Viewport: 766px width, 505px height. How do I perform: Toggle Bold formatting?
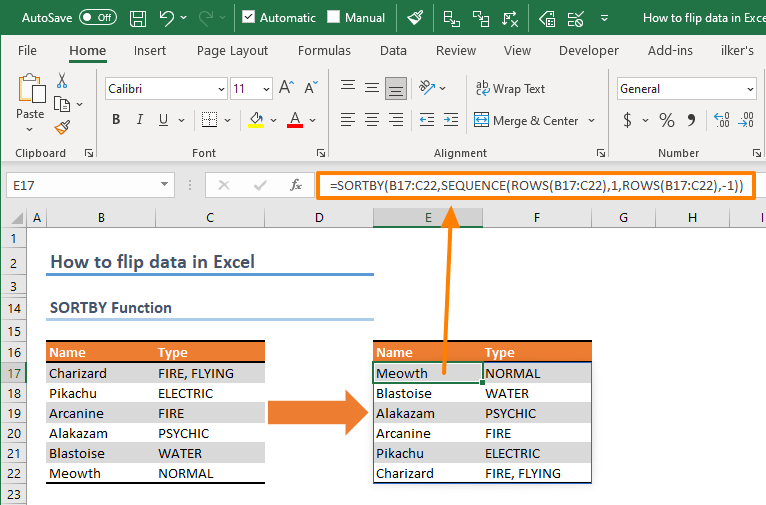(x=116, y=120)
